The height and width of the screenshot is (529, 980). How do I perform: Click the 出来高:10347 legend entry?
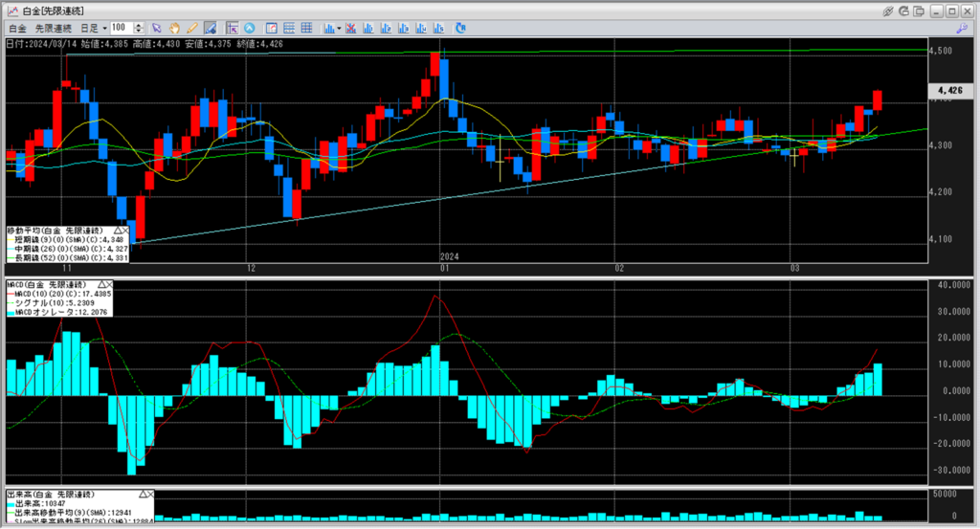36,503
